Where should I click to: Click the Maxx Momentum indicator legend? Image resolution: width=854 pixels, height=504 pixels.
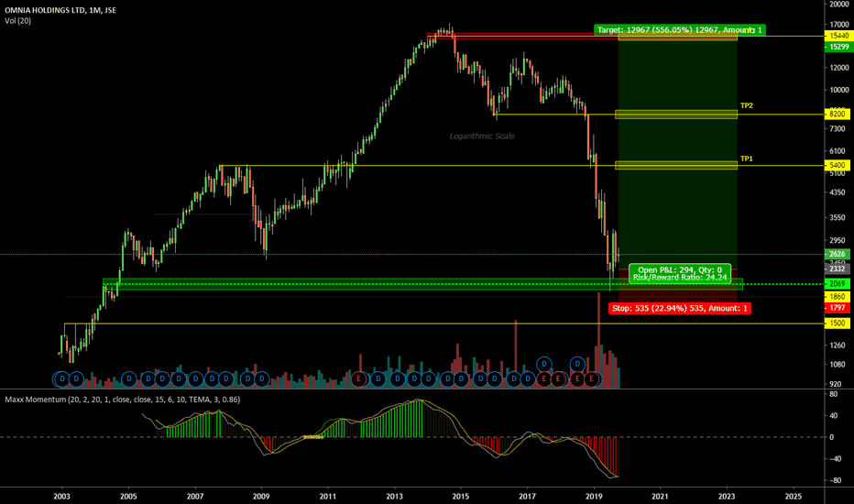coord(123,400)
